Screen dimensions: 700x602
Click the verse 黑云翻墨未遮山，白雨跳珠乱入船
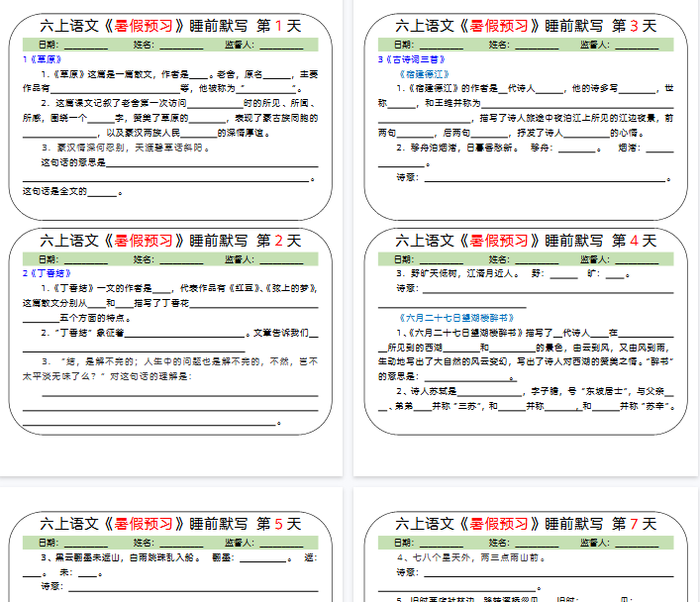[127, 557]
